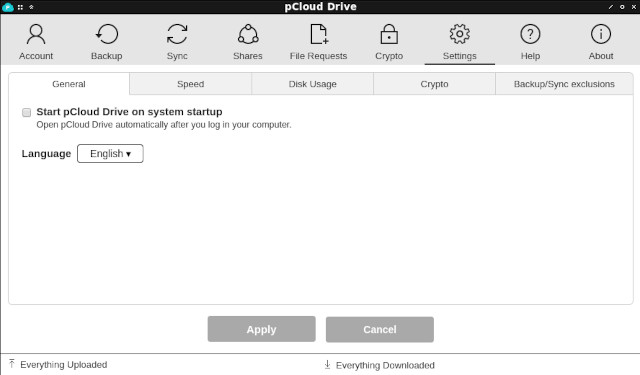Click the download arrow status icon
The width and height of the screenshot is (640, 375).
tap(327, 364)
